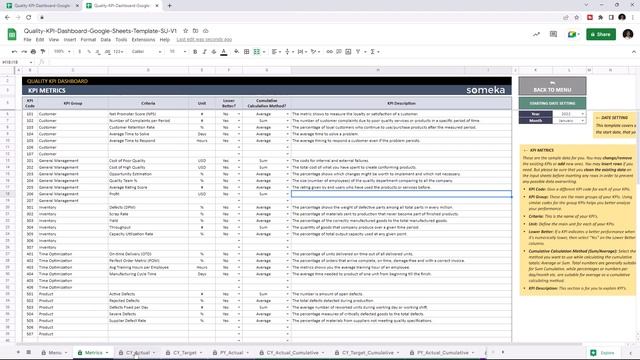Open the Insert menu

point(70,40)
